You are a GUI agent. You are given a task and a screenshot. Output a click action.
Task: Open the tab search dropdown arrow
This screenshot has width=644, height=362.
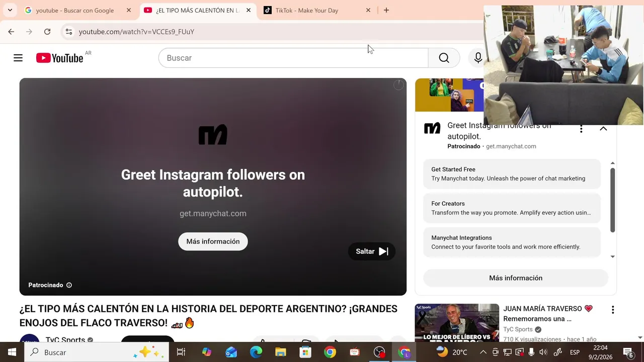tap(10, 10)
